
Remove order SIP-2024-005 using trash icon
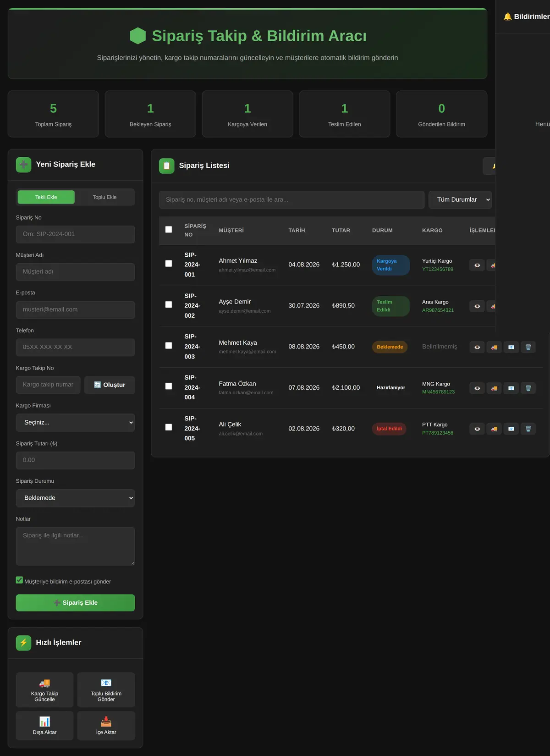[528, 429]
